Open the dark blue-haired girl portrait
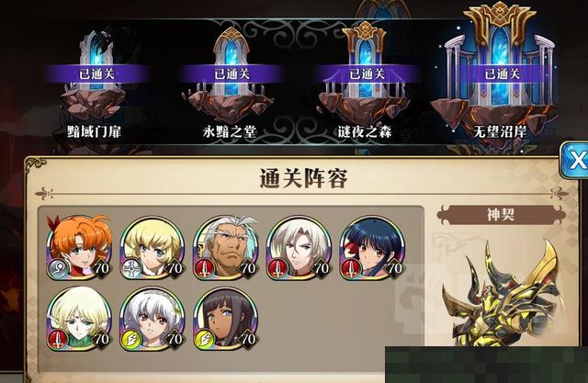Viewport: 588px width, 383px height. (x=372, y=248)
